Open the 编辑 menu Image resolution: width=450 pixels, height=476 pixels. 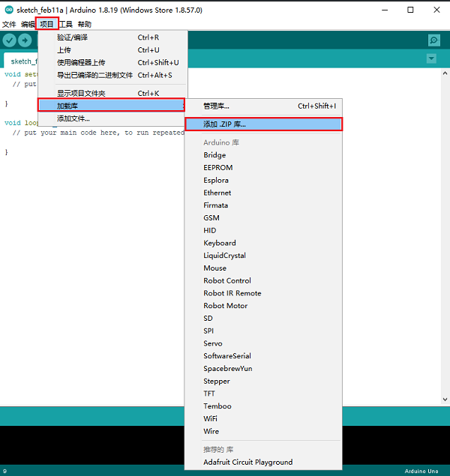[x=28, y=24]
